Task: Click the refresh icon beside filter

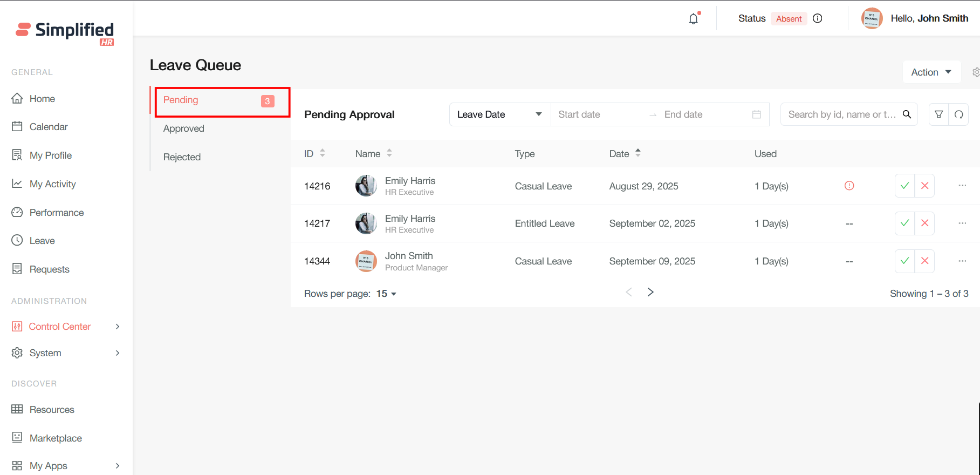Action: click(x=958, y=114)
